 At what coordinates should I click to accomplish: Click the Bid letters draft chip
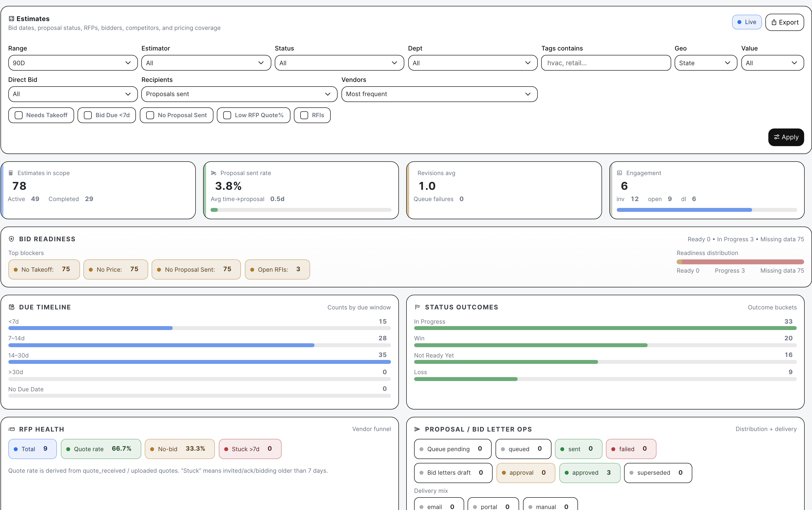453,473
